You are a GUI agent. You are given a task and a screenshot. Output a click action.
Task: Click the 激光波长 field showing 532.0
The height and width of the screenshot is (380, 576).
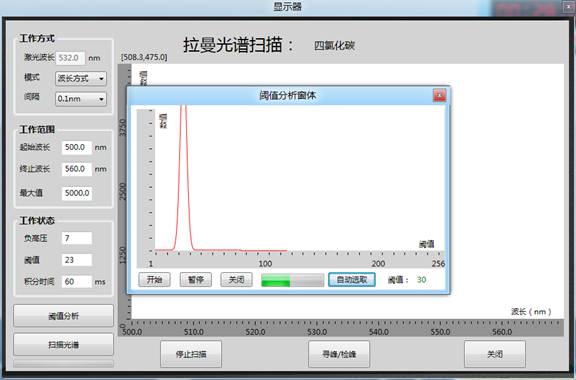tap(70, 58)
